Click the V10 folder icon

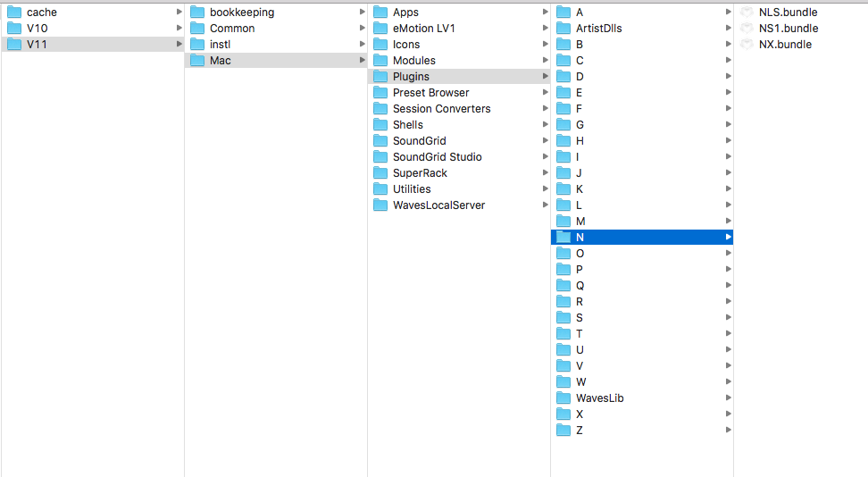click(x=13, y=29)
